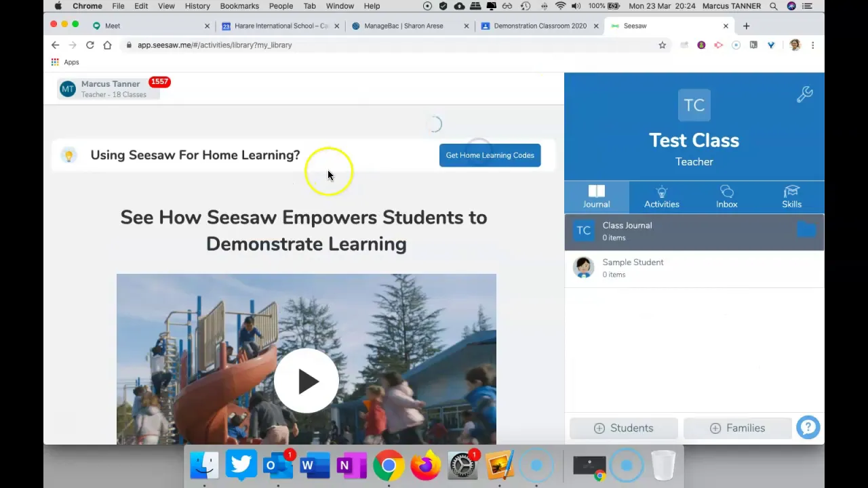Open Marcus Tanner profile menu
The height and width of the screenshot is (488, 868).
click(108, 89)
